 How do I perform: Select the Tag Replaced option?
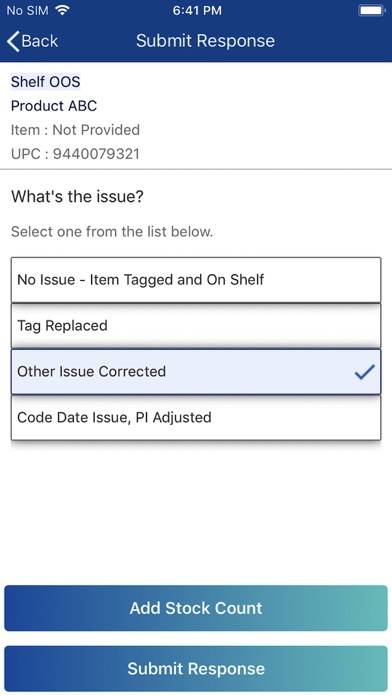(196, 325)
